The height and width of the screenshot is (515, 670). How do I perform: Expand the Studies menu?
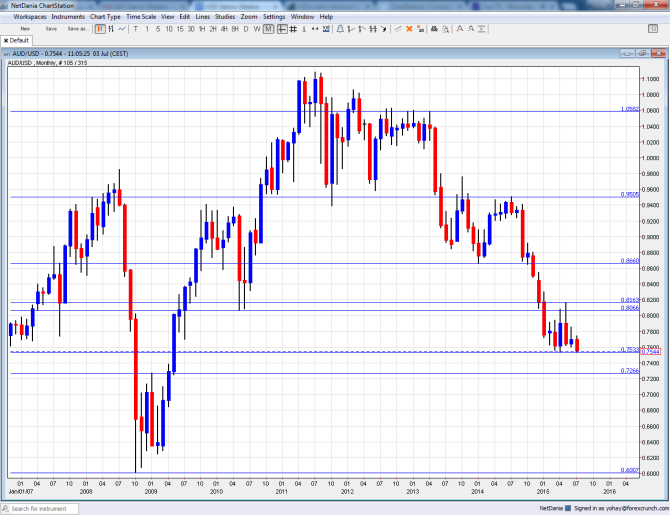pyautogui.click(x=225, y=17)
